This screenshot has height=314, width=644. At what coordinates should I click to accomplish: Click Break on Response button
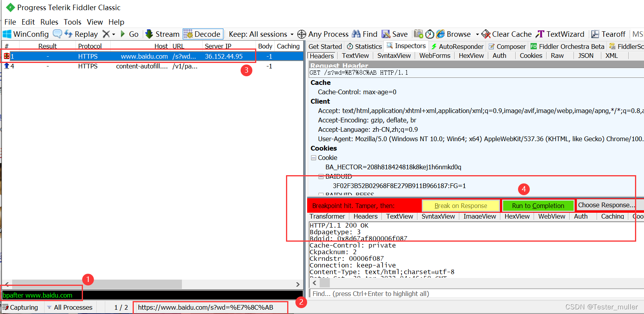461,206
